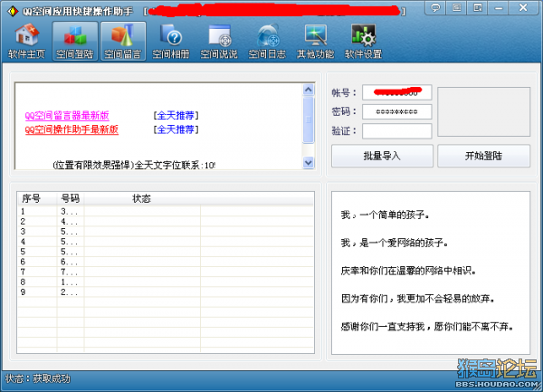
Task: Select account row 9 starting with 2...
Action: pos(166,292)
